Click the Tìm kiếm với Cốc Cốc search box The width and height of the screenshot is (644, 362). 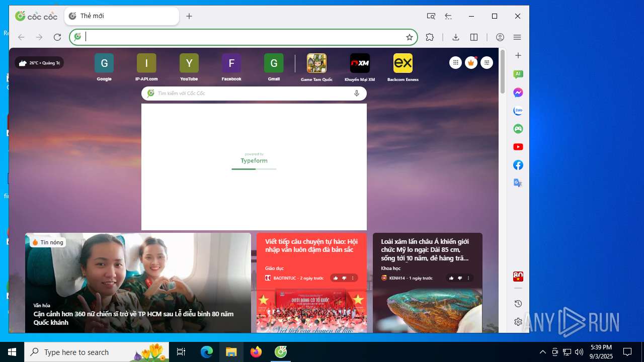click(x=254, y=94)
